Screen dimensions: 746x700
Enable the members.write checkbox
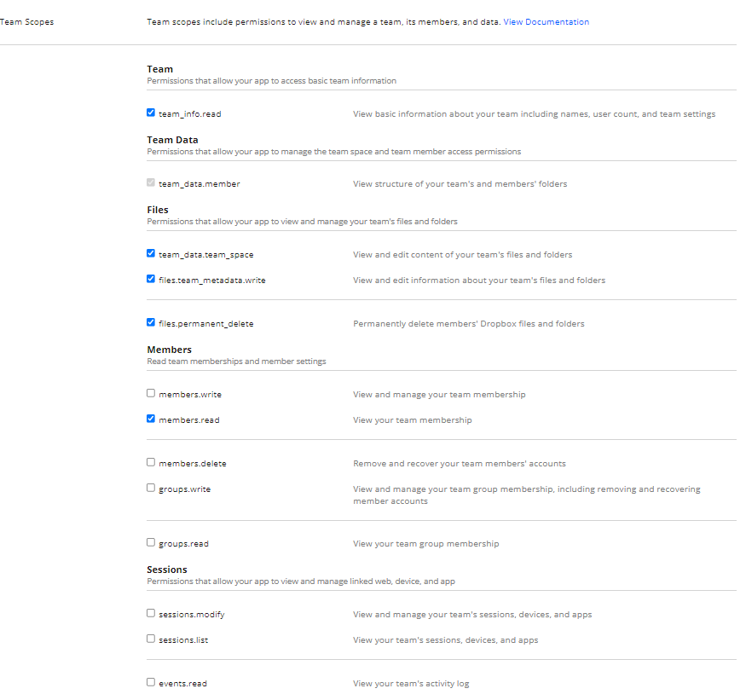point(151,393)
